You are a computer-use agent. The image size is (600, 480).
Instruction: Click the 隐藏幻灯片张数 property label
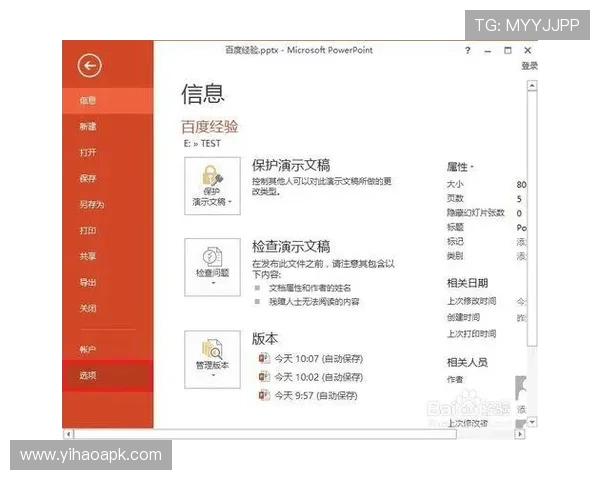[476, 212]
